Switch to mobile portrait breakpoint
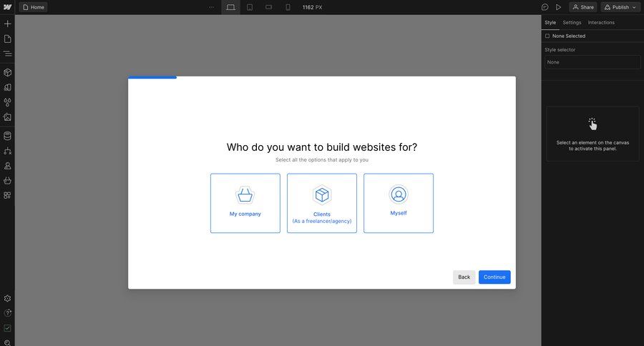 point(288,7)
